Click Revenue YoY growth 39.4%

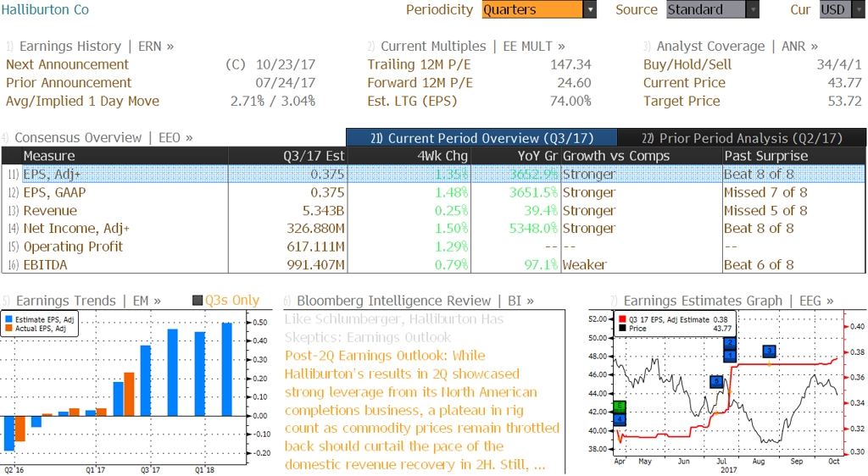(541, 211)
